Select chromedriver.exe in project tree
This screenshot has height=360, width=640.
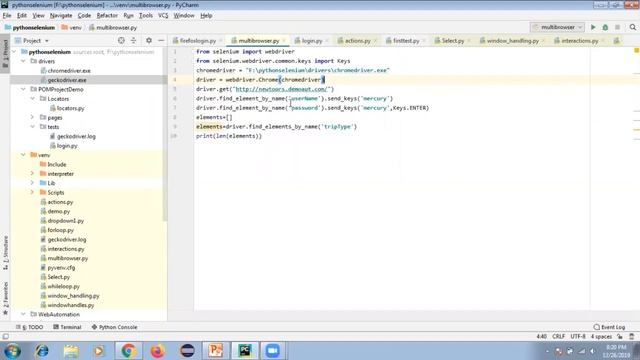69,70
